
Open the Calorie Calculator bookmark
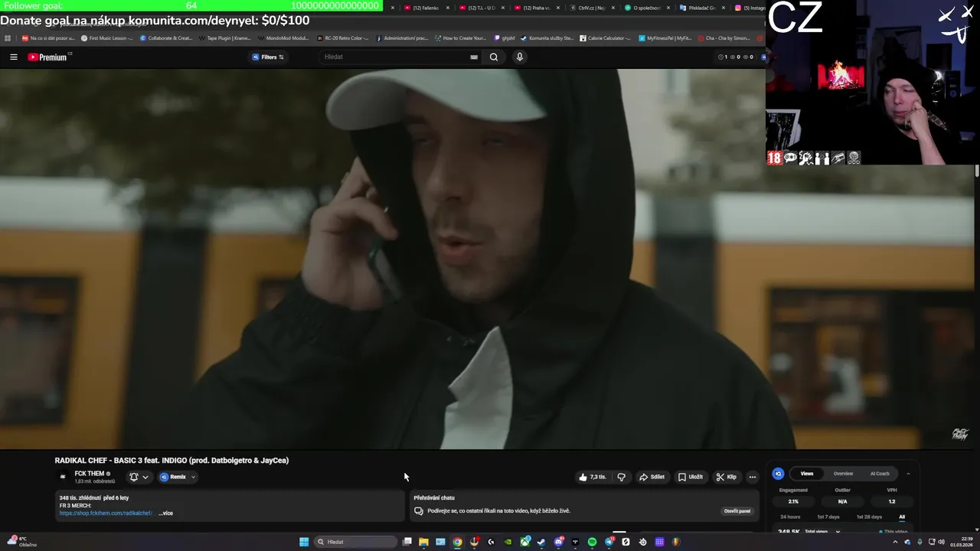point(605,37)
